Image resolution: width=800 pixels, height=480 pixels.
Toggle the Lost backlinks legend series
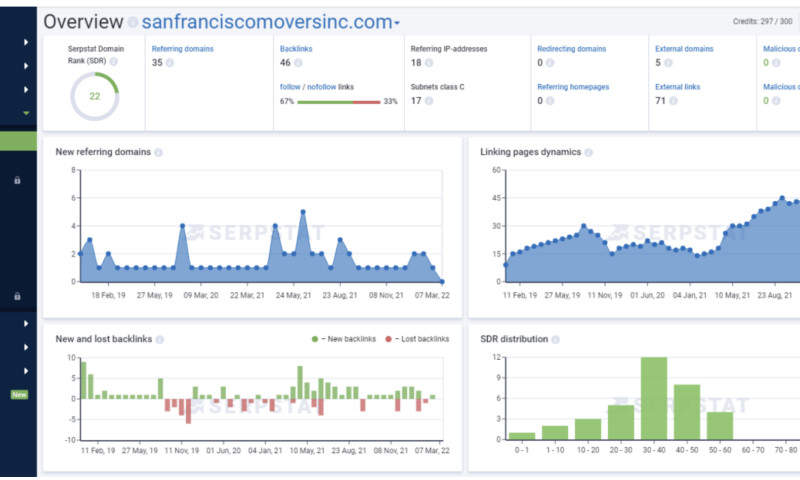417,339
